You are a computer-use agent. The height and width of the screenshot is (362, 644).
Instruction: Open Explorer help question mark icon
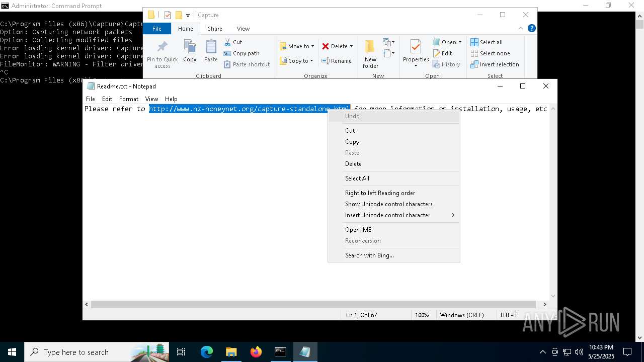[531, 29]
